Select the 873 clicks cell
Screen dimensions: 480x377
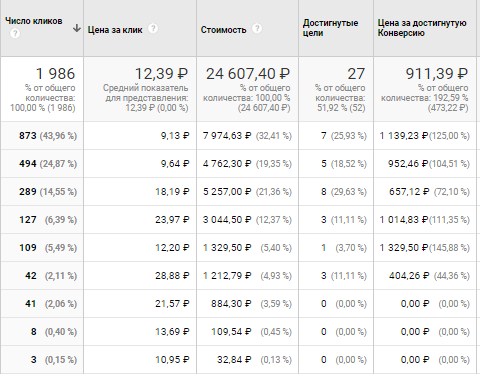click(42, 136)
